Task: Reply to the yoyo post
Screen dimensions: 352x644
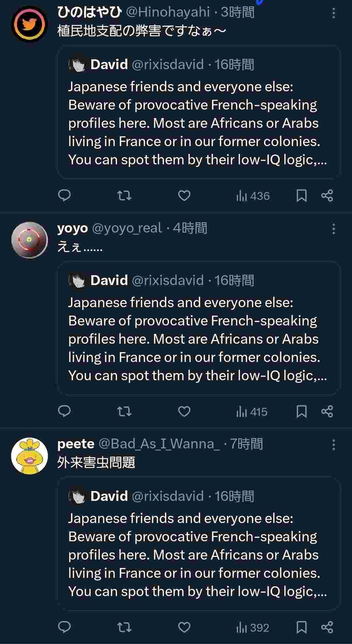Action: click(x=64, y=412)
